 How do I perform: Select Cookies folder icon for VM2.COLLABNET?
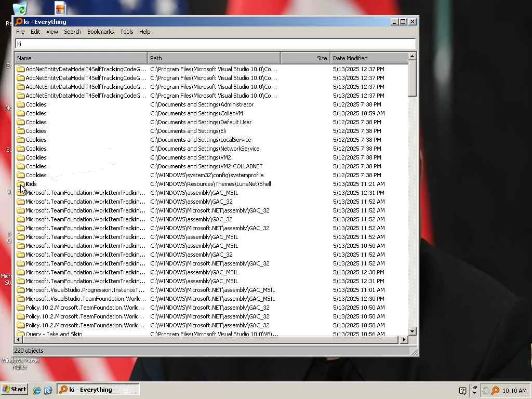pos(21,166)
